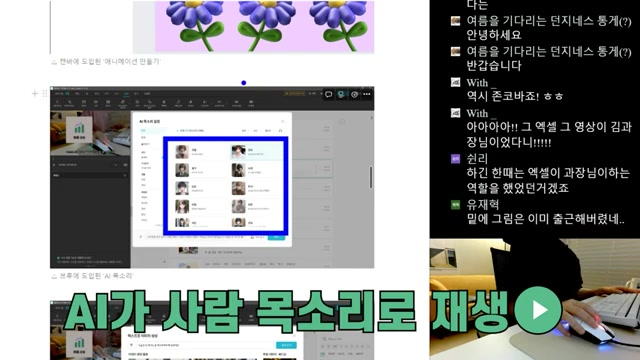Select the chat message '안녕하세요'
Screen dimensions: 640x360
[494, 35]
